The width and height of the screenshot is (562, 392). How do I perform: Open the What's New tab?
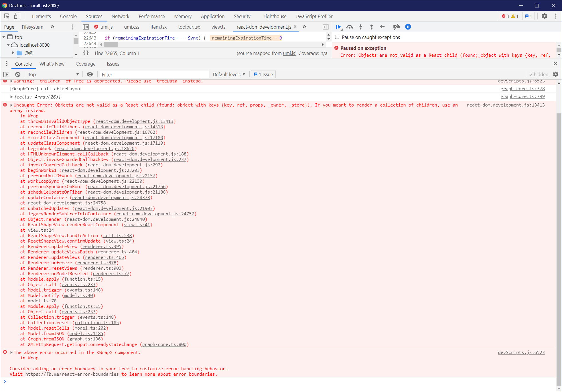(x=52, y=64)
